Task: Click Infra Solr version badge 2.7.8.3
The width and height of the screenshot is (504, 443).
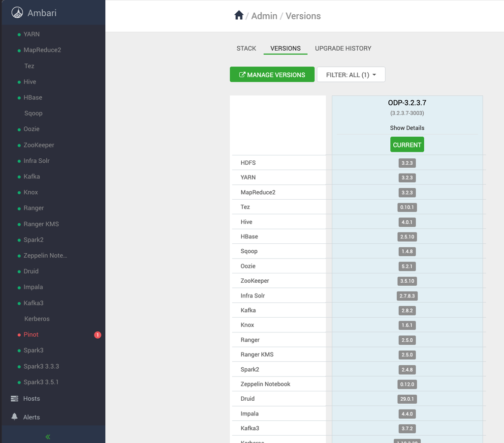Action: (407, 295)
